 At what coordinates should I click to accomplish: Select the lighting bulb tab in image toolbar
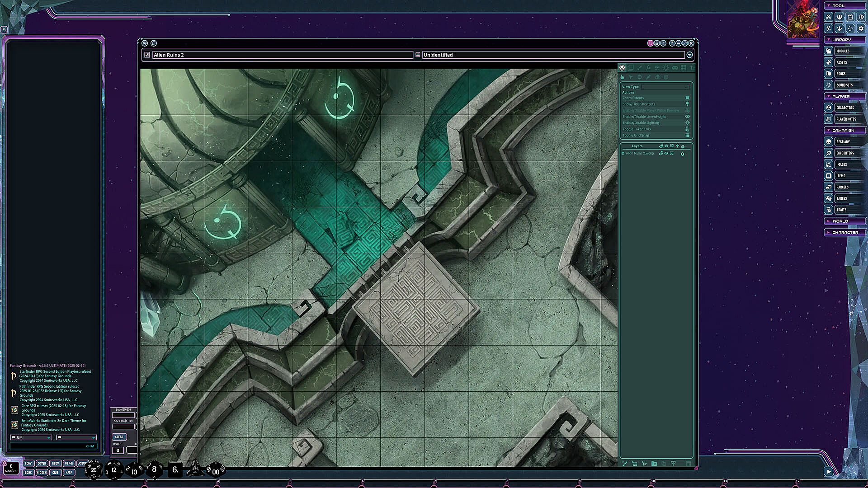point(666,68)
